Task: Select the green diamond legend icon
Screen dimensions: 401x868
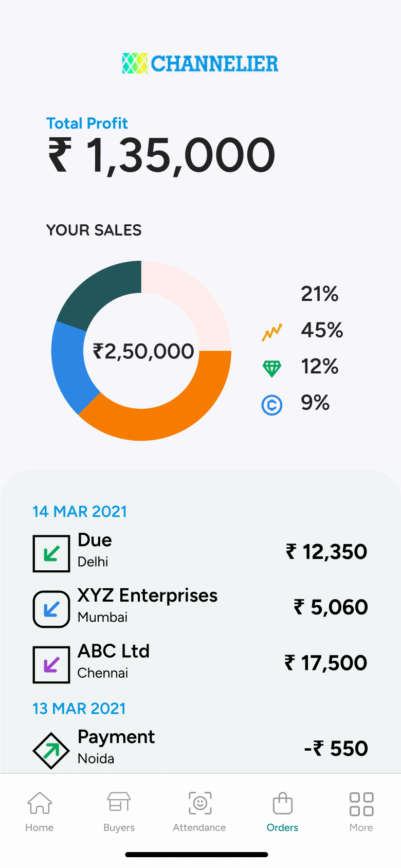Action: [272, 369]
